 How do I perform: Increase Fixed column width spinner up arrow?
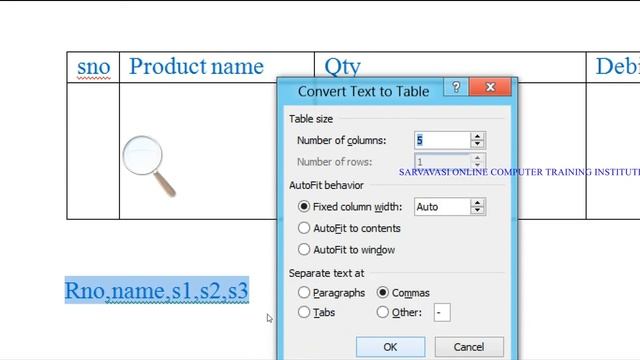pyautogui.click(x=478, y=203)
